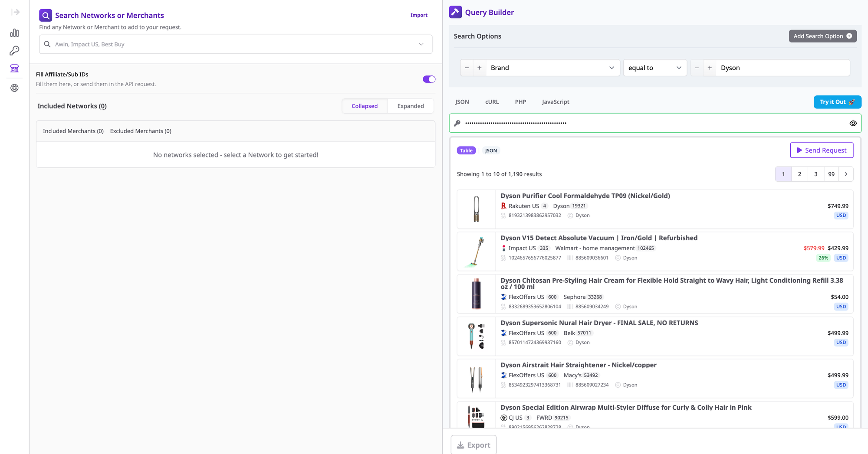The height and width of the screenshot is (454, 868).
Task: Open the Dyson Supersonic Nural dryer thumbnail
Action: coord(476,336)
